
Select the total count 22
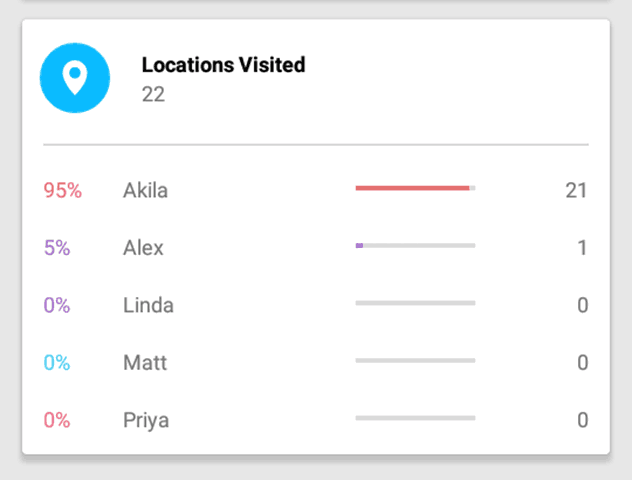(153, 95)
